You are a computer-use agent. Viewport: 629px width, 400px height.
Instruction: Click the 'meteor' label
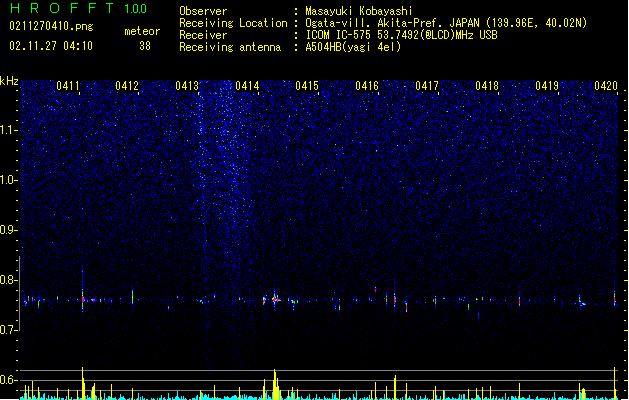click(142, 31)
